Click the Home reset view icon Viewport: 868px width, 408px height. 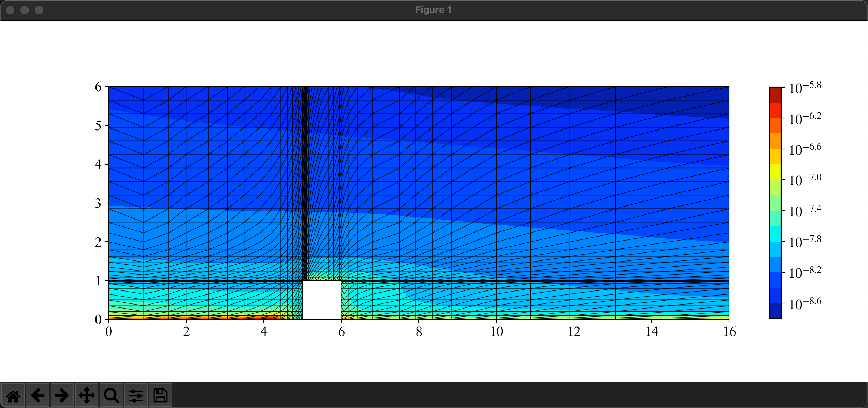pyautogui.click(x=13, y=395)
